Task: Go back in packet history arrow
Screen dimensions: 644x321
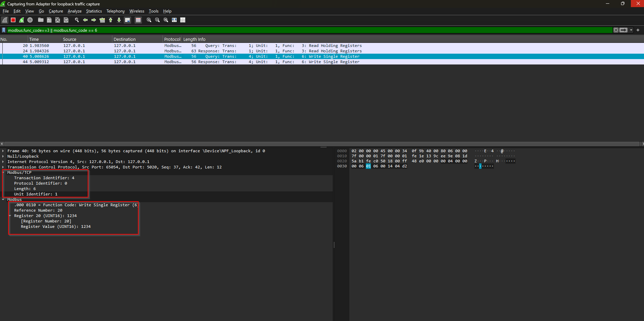Action: (x=85, y=20)
